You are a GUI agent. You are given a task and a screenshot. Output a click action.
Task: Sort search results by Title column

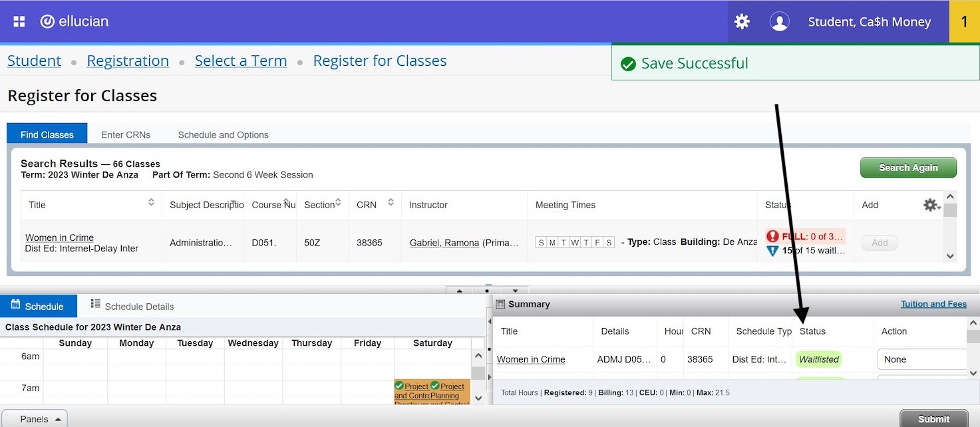(151, 203)
